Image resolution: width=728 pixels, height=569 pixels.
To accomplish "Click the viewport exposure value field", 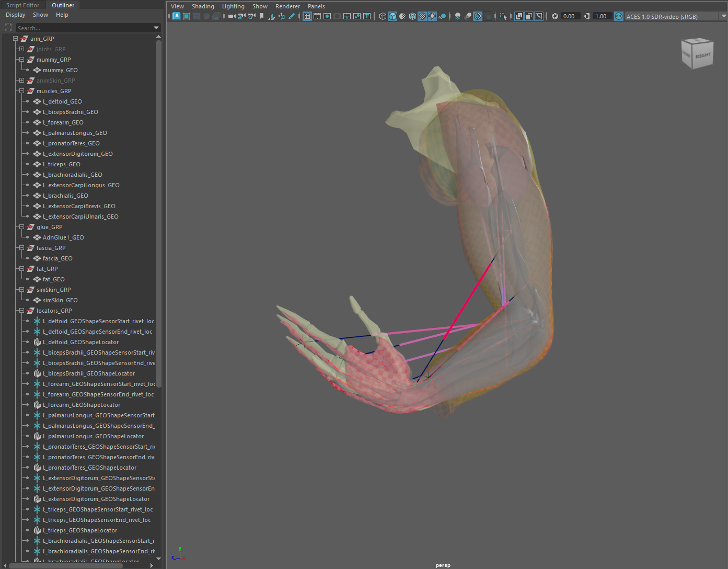I will click(569, 16).
